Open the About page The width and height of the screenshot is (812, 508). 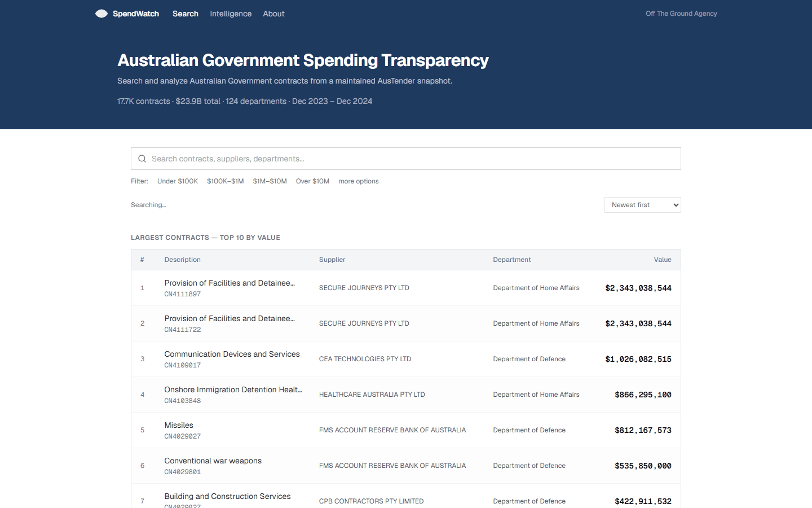tap(273, 14)
